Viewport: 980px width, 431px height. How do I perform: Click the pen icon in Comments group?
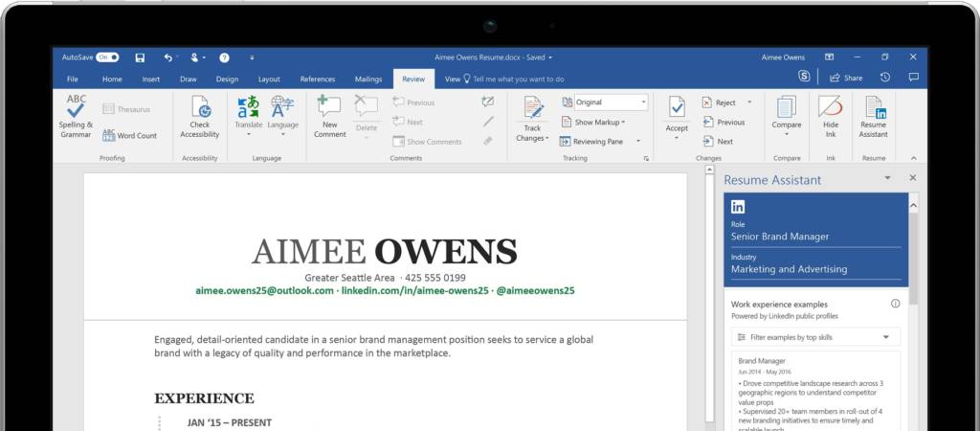coord(488,122)
